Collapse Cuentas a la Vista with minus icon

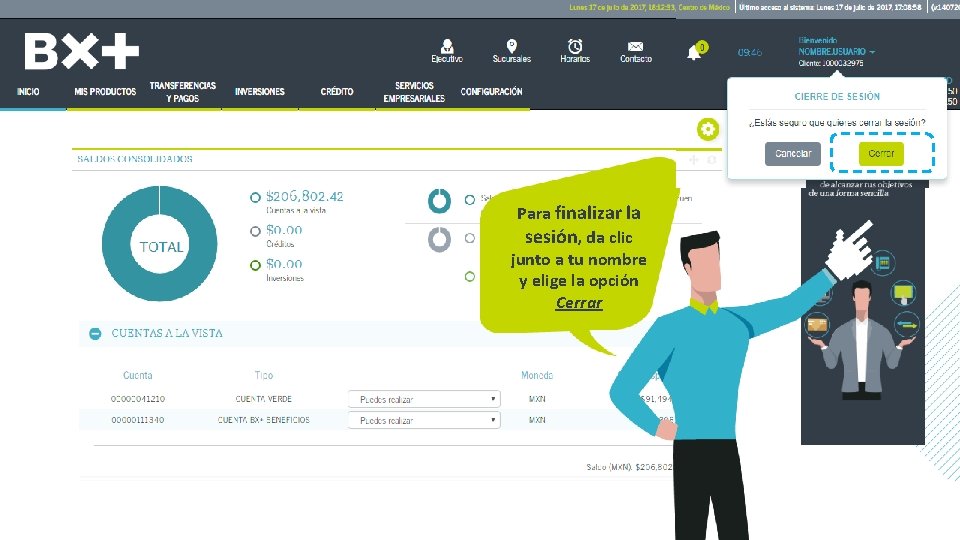[x=95, y=334]
